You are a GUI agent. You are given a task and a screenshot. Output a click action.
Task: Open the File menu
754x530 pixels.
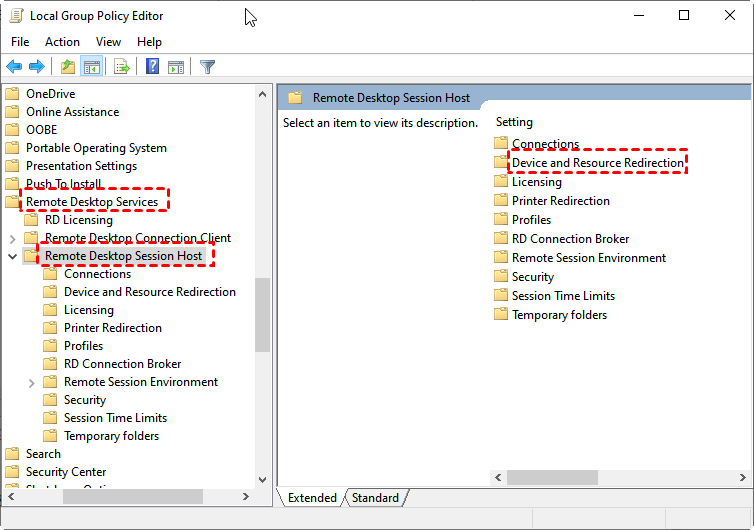pyautogui.click(x=20, y=42)
